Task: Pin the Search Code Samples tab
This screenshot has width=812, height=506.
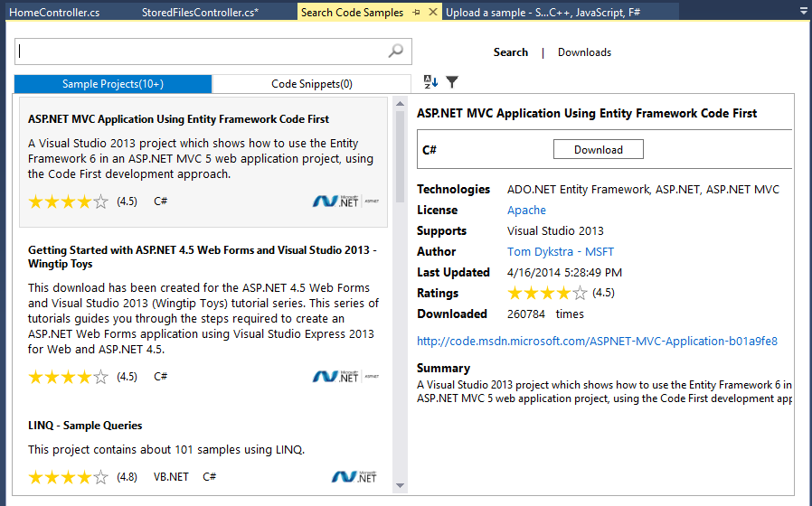Action: [x=416, y=13]
